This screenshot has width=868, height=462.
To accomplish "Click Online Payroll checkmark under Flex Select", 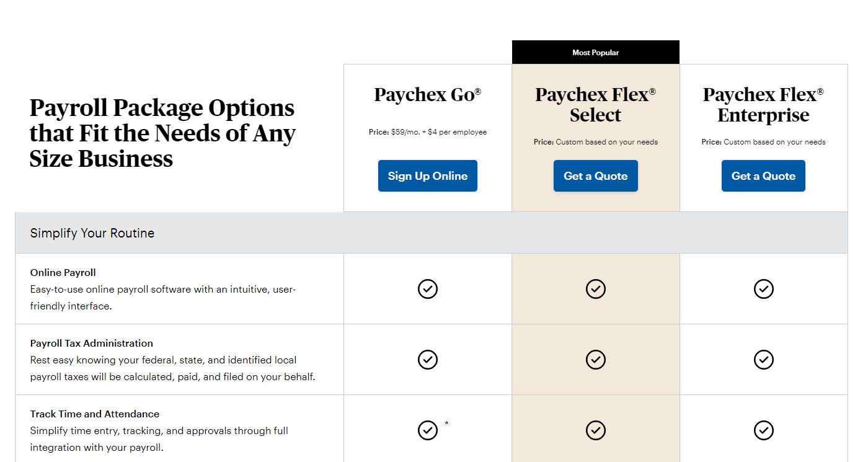I will (596, 289).
